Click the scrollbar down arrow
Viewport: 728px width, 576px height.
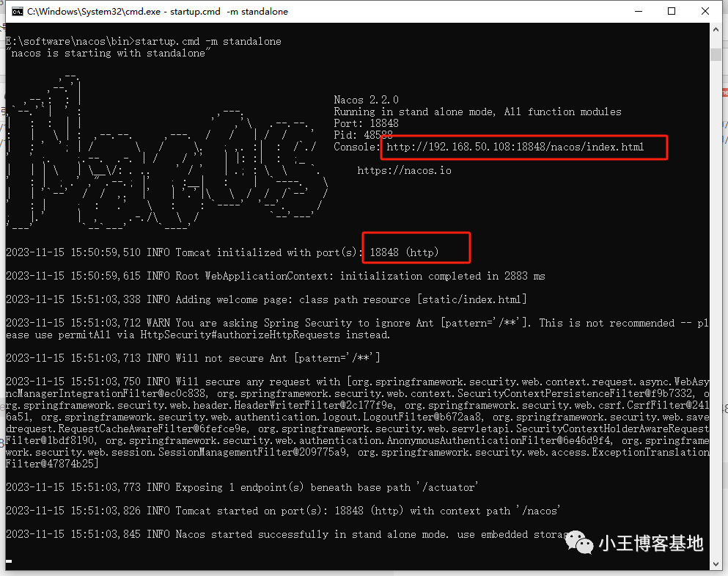[716, 564]
